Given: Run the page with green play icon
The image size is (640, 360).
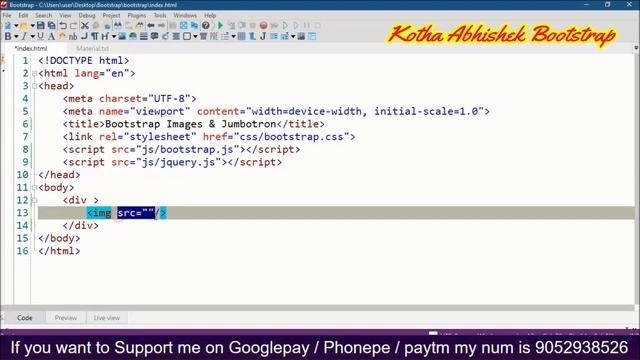Looking at the screenshot, I should pyautogui.click(x=220, y=25).
